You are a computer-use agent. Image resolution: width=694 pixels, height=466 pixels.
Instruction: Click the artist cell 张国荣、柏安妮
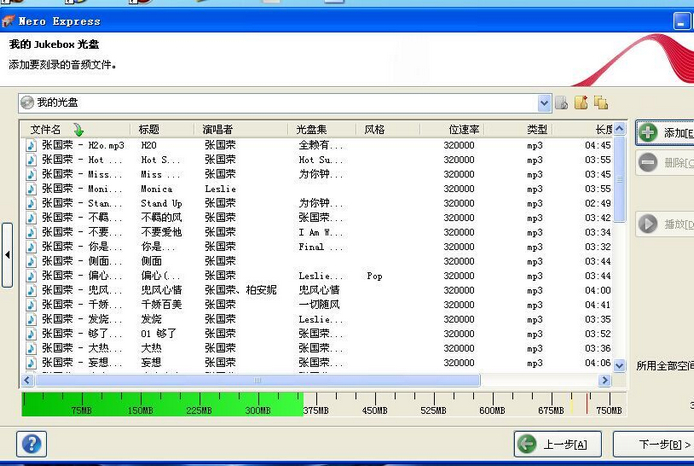tap(240, 290)
